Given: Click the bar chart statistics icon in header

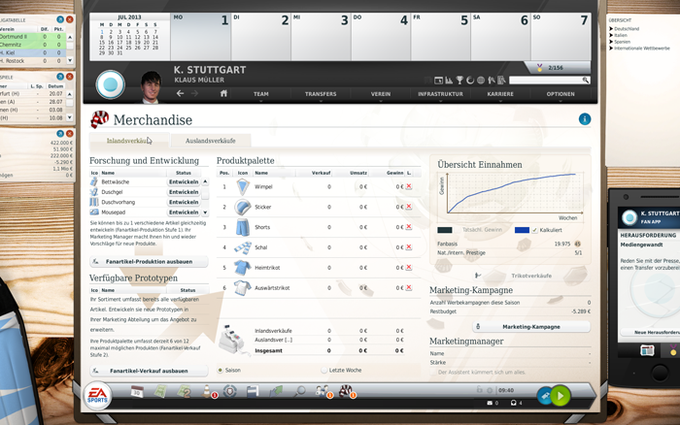Looking at the screenshot, I should pos(449,80).
